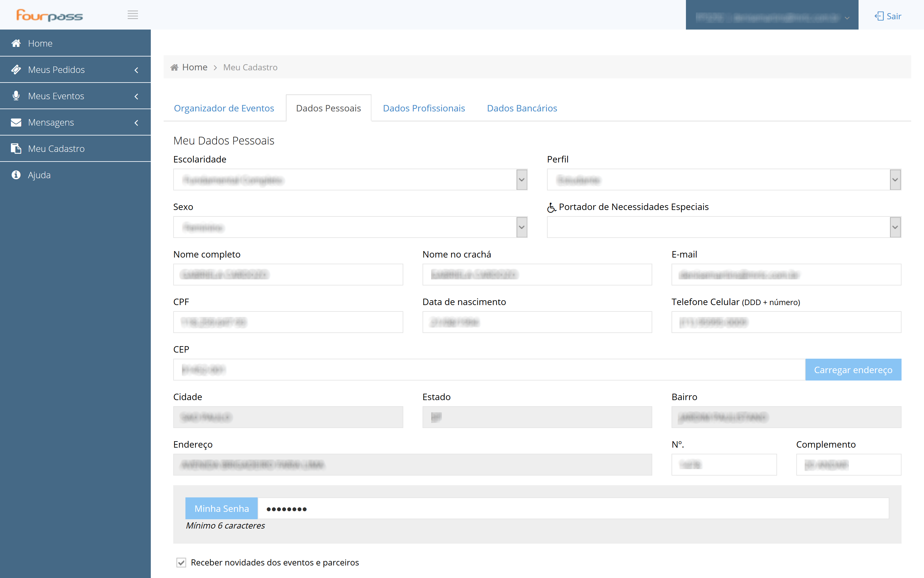
Task: Click the Minha Senha label button
Action: pyautogui.click(x=221, y=508)
